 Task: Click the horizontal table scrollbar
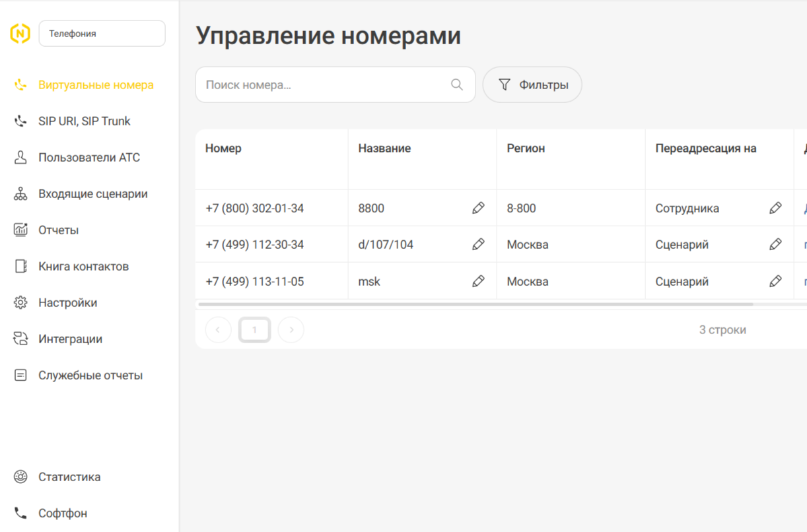click(x=475, y=304)
